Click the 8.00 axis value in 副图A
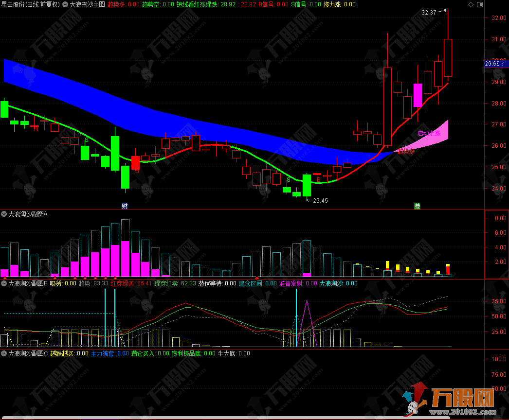The width and height of the screenshot is (509, 420). pyautogui.click(x=500, y=218)
